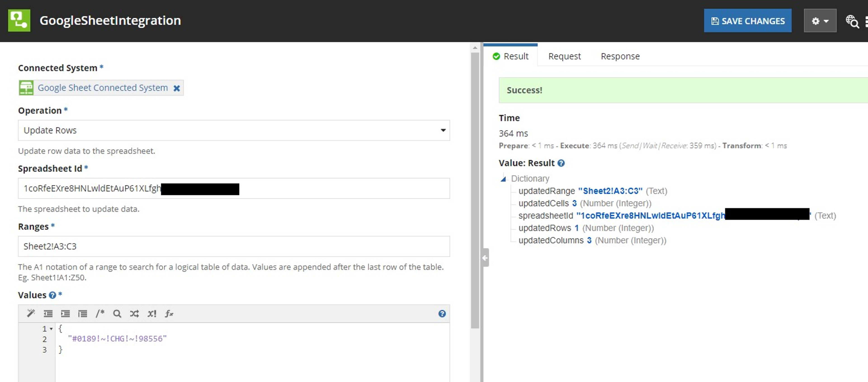The width and height of the screenshot is (868, 382).
Task: Click the magnifier search icon in editor
Action: click(x=117, y=314)
